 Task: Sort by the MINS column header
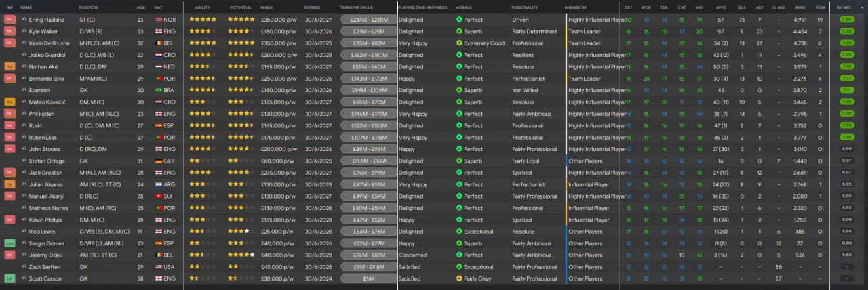(800, 7)
